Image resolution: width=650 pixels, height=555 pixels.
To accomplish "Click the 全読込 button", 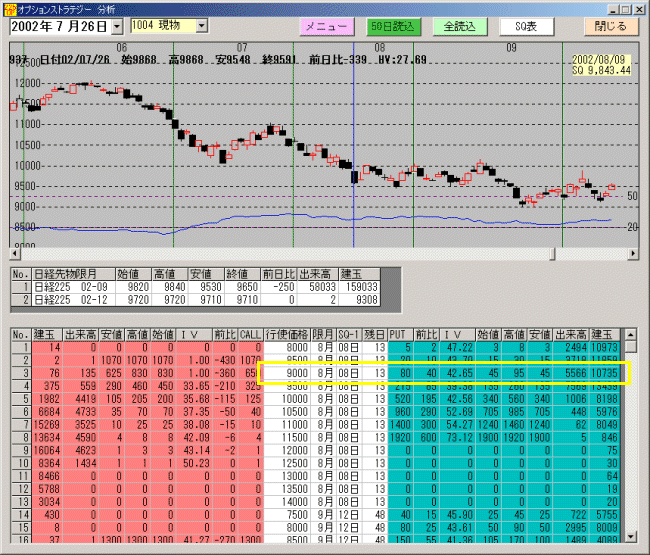I will click(x=460, y=26).
